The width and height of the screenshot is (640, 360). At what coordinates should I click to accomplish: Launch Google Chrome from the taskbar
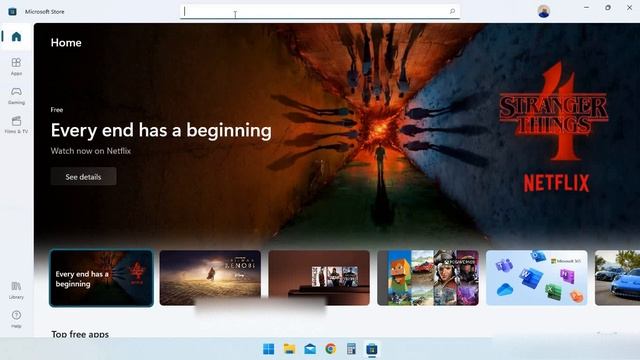[331, 349]
